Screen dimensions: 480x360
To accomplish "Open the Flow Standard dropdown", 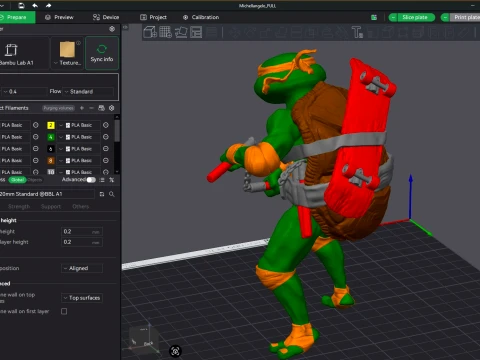I will [x=88, y=91].
